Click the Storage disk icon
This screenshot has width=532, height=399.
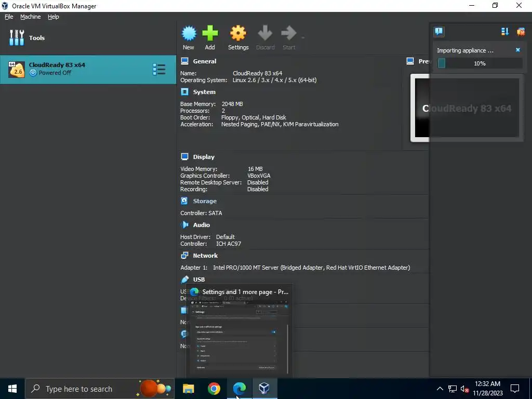184,201
